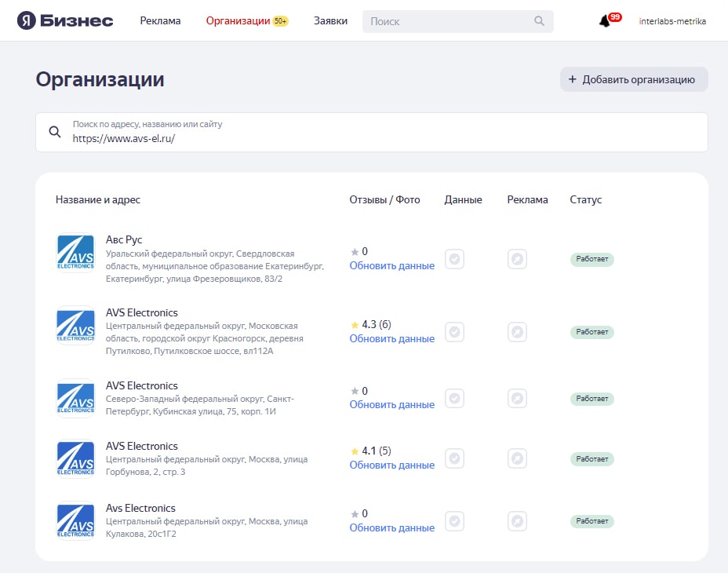Click data checkmark icon for Путилково AVS Electronics
Image resolution: width=728 pixels, height=573 pixels.
pyautogui.click(x=454, y=332)
